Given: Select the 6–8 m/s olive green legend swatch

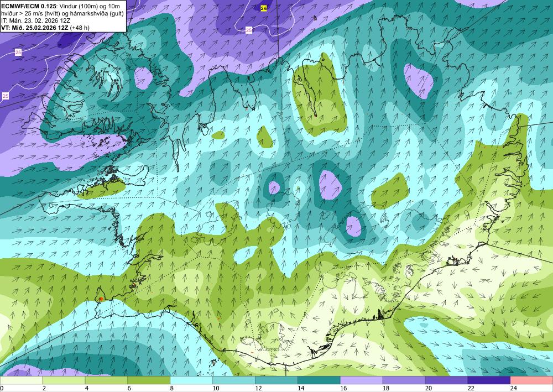Looking at the screenshot, I should pos(149,380).
